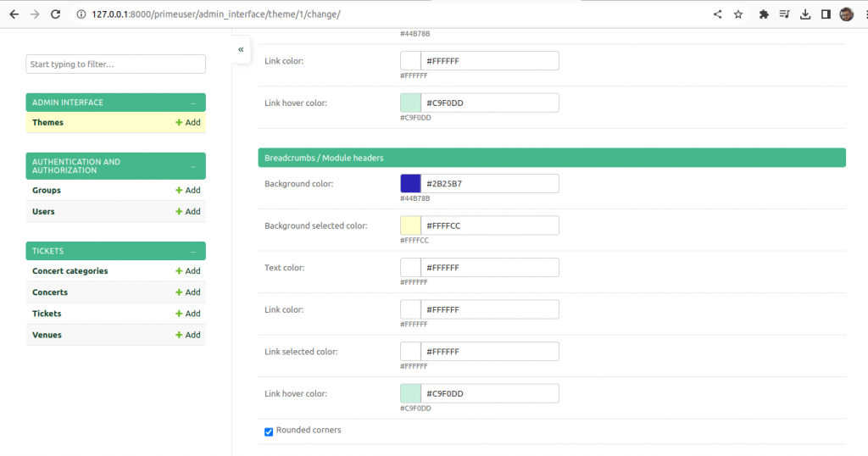Open the Themes item in the sidebar
The image size is (868, 456).
[47, 122]
